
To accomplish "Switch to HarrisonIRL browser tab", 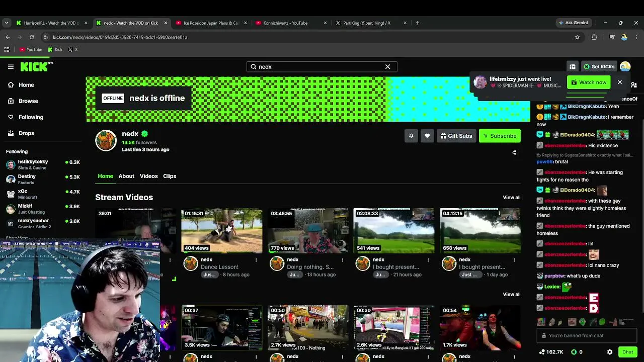I will [51, 23].
